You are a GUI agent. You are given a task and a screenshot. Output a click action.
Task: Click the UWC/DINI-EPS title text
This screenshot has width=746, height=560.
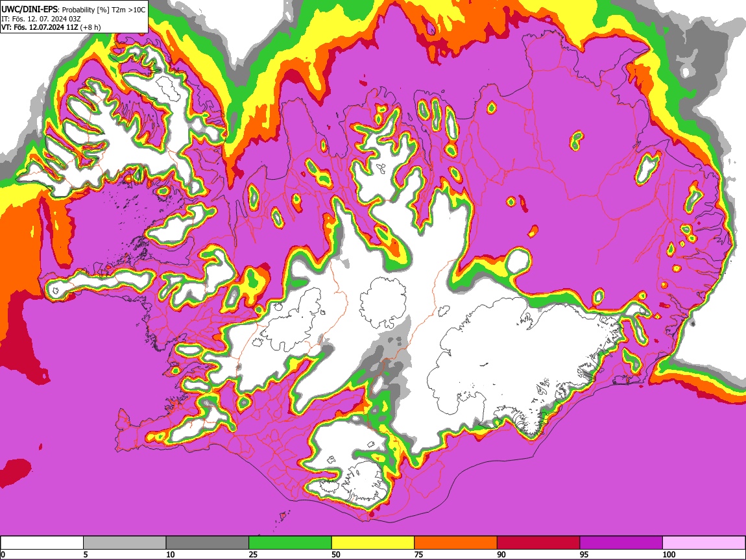click(x=29, y=9)
